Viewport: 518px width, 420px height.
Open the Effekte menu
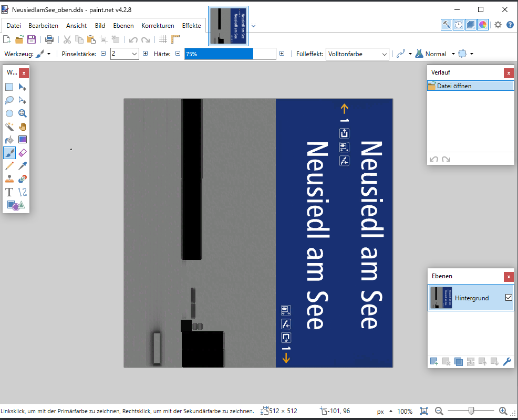click(x=191, y=26)
